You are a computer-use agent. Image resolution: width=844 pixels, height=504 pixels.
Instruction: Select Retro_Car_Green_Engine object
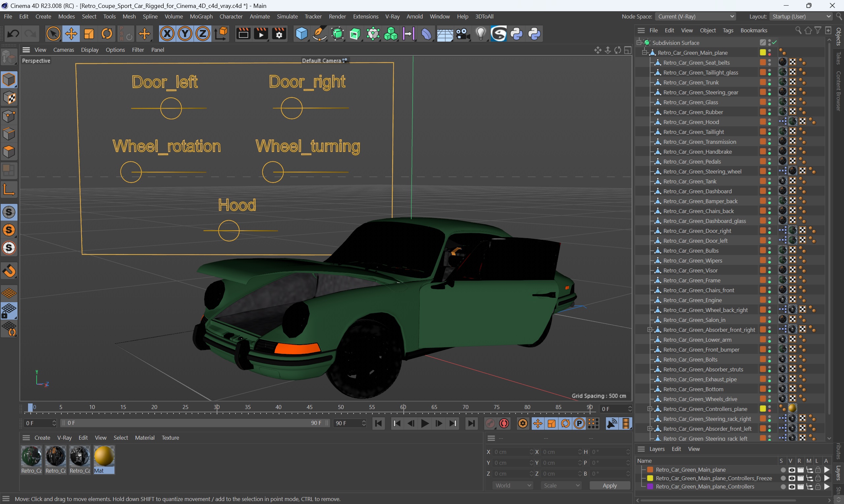(692, 300)
